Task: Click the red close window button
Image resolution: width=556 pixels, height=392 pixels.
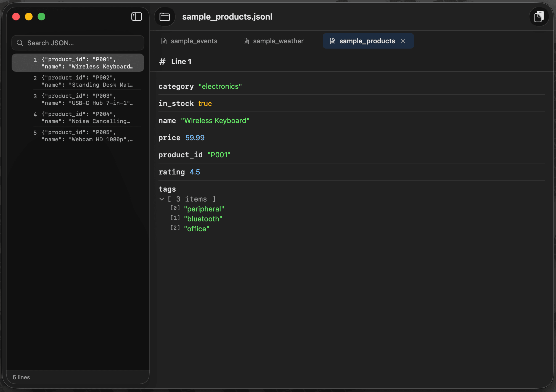Action: tap(16, 17)
